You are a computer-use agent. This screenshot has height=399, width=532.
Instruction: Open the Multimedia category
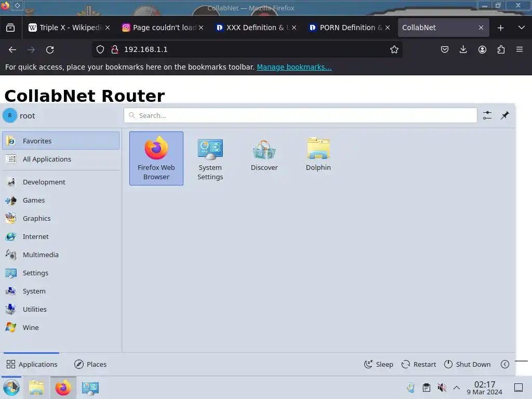[61, 255]
